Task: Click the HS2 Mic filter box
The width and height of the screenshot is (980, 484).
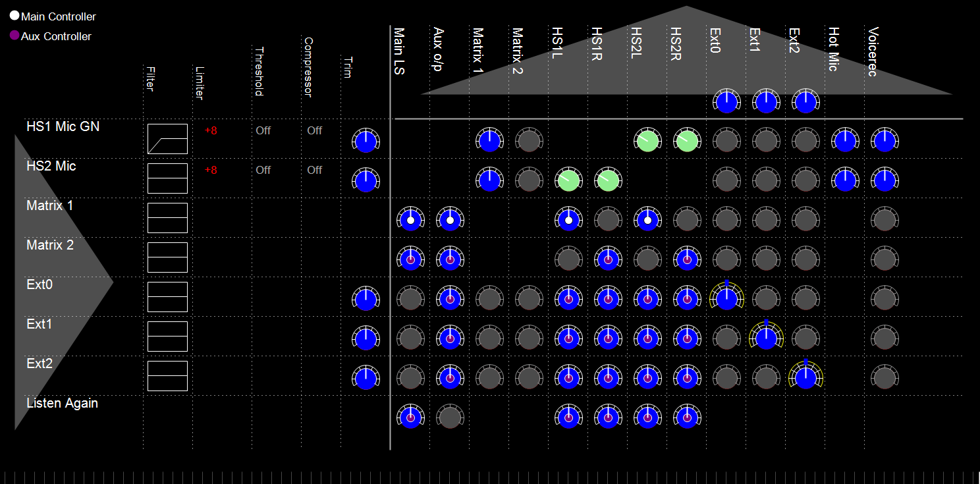Action: [x=167, y=178]
